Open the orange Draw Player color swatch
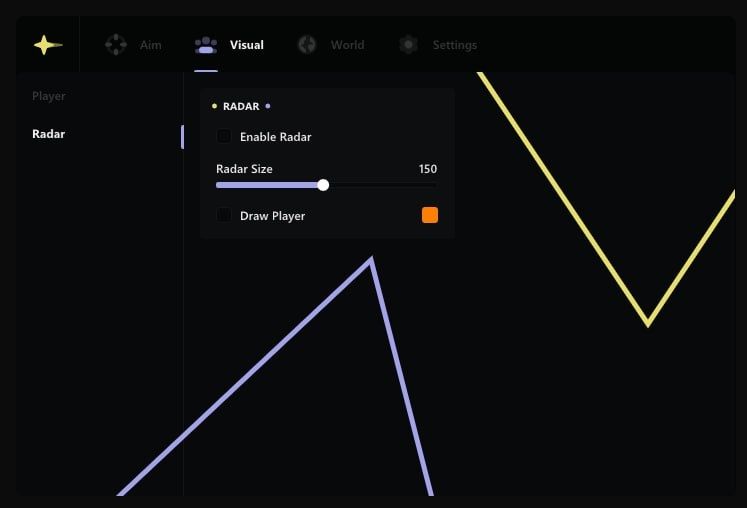The image size is (747, 508). [x=430, y=215]
